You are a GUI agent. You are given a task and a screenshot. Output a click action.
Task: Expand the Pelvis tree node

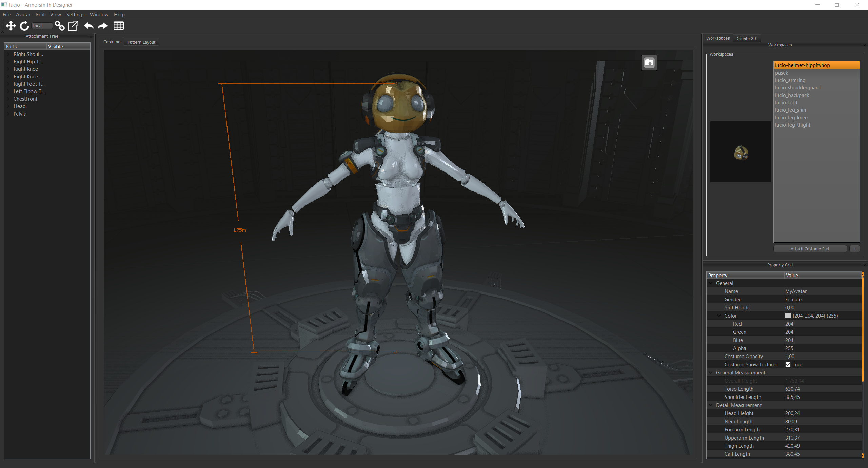point(8,114)
